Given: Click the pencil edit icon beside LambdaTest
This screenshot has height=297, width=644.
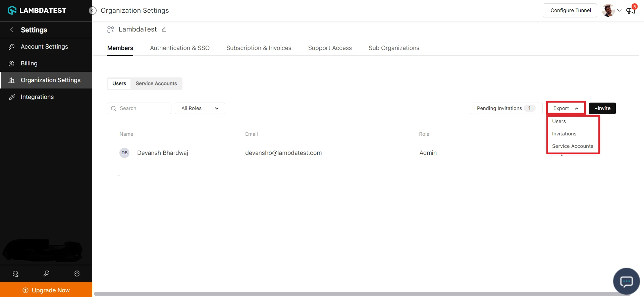Looking at the screenshot, I should (x=164, y=29).
